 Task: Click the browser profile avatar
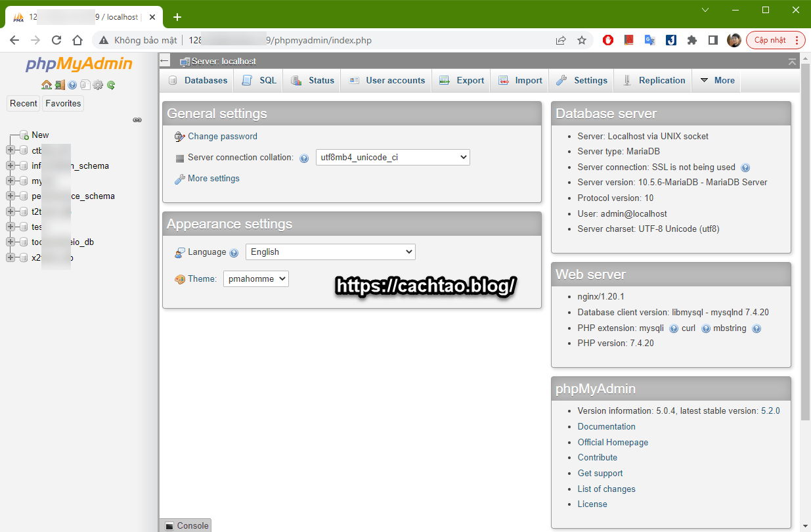tap(734, 40)
